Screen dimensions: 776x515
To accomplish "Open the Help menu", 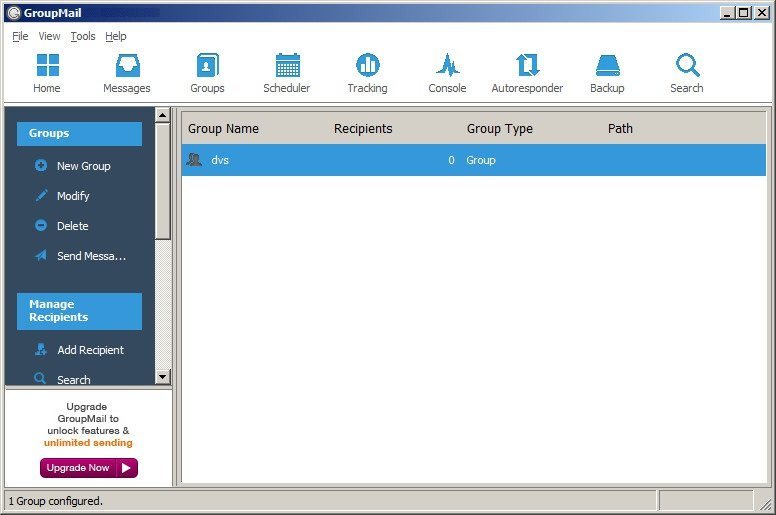I will 116,36.
